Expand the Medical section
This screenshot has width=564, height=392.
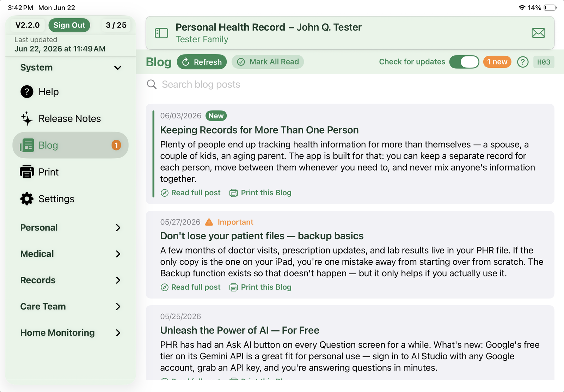click(x=70, y=254)
